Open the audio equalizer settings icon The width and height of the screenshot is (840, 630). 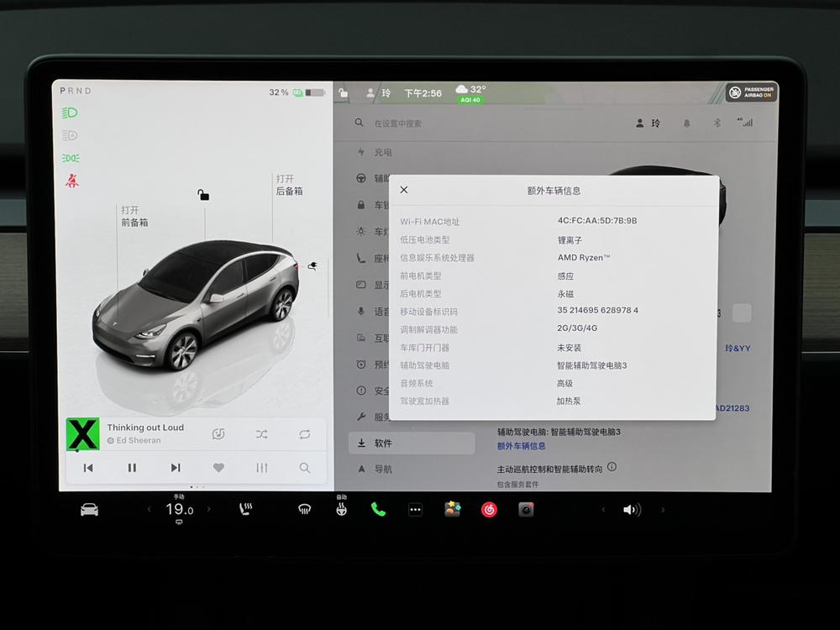[x=261, y=468]
